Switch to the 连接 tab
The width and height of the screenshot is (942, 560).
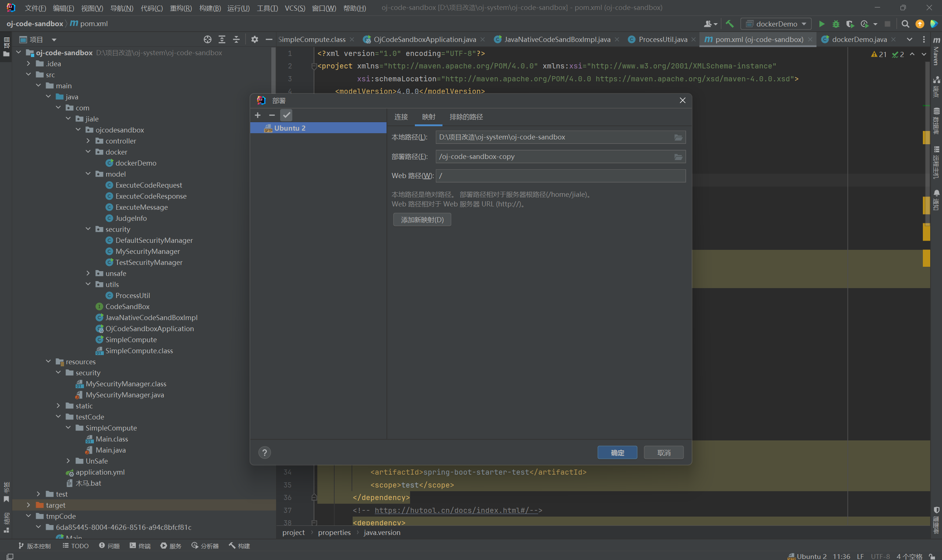point(401,117)
